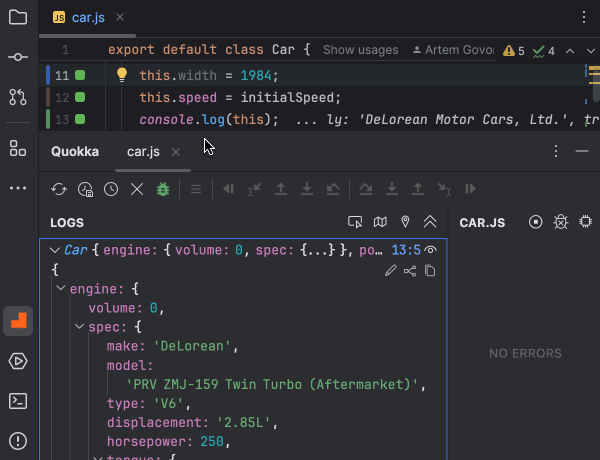Screen dimensions: 600x460
Task: Click the 13:5 location link in log
Action: (406, 250)
